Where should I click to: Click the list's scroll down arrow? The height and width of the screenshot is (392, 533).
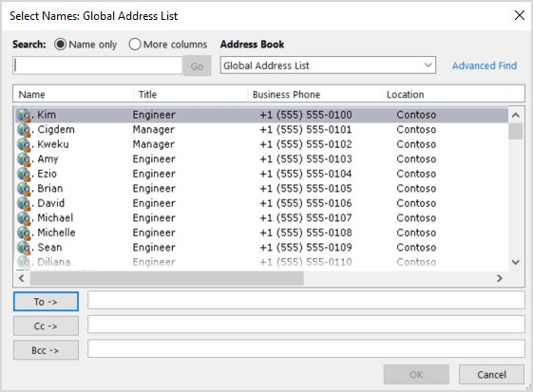(516, 262)
